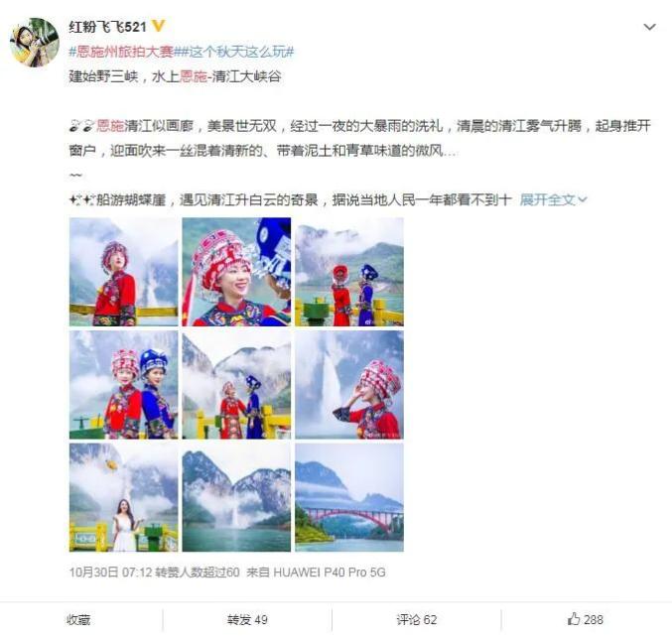Viewport: 672px width, 637px height.
Task: Open third photo of two women by lake
Action: 349,272
